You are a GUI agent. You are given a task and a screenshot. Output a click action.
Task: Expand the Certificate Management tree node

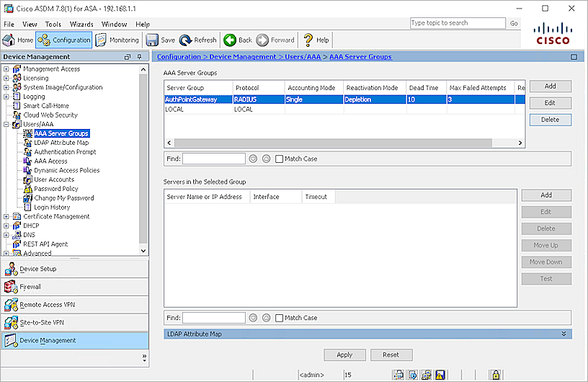point(6,216)
